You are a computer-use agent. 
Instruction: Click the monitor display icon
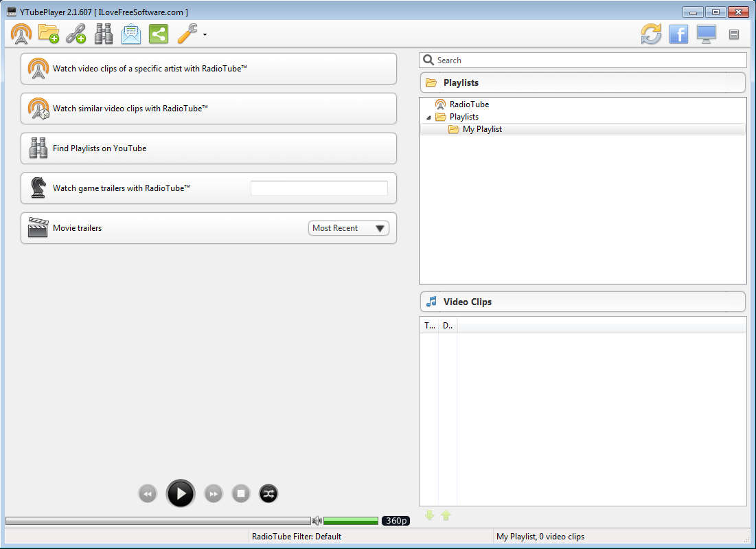click(706, 34)
